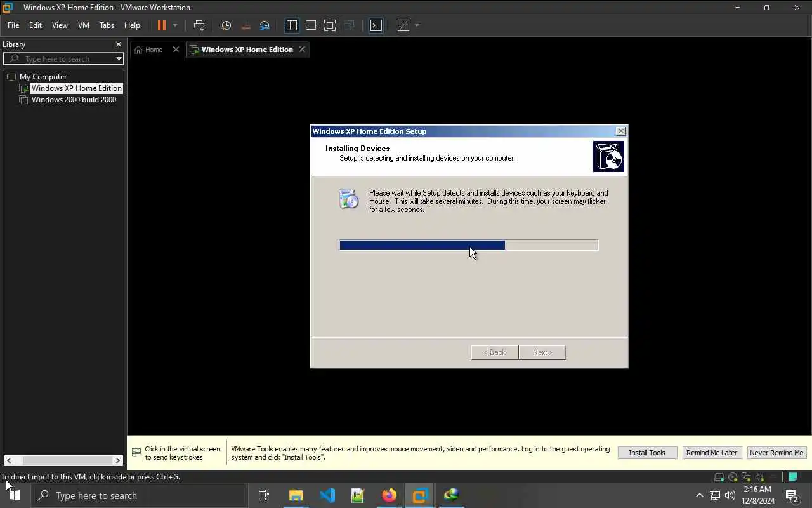Close the XP Setup dialog

click(620, 131)
